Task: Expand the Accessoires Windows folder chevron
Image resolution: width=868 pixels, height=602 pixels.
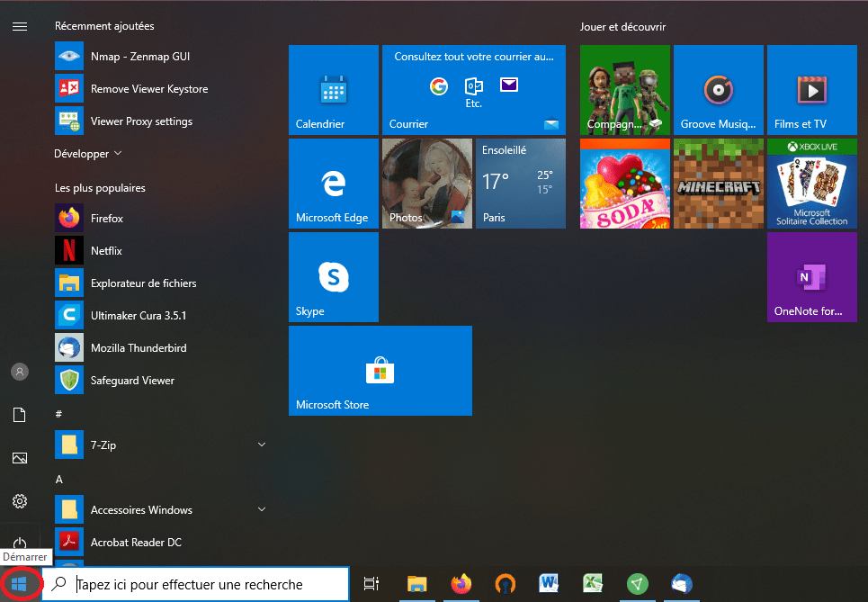Action: point(262,509)
